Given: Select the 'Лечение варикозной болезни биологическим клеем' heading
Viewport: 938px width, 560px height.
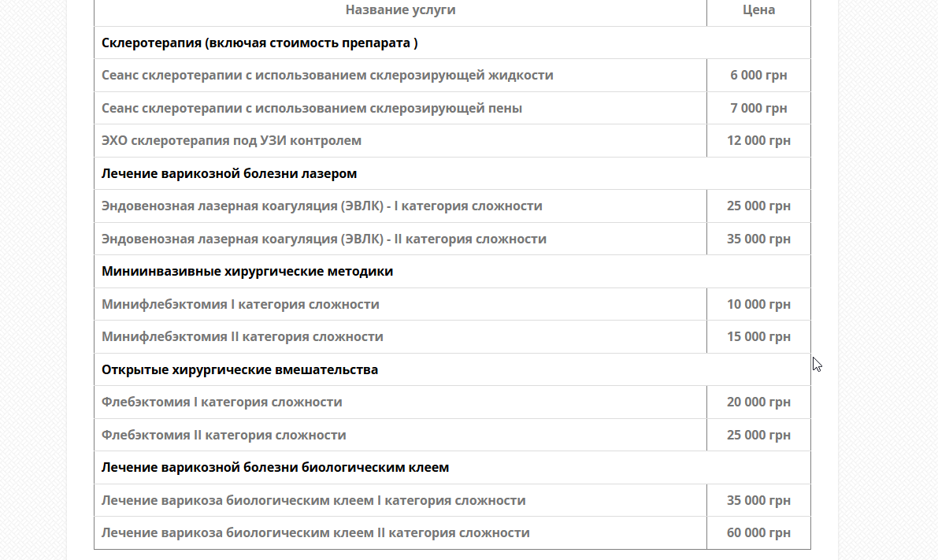Looking at the screenshot, I should click(275, 467).
